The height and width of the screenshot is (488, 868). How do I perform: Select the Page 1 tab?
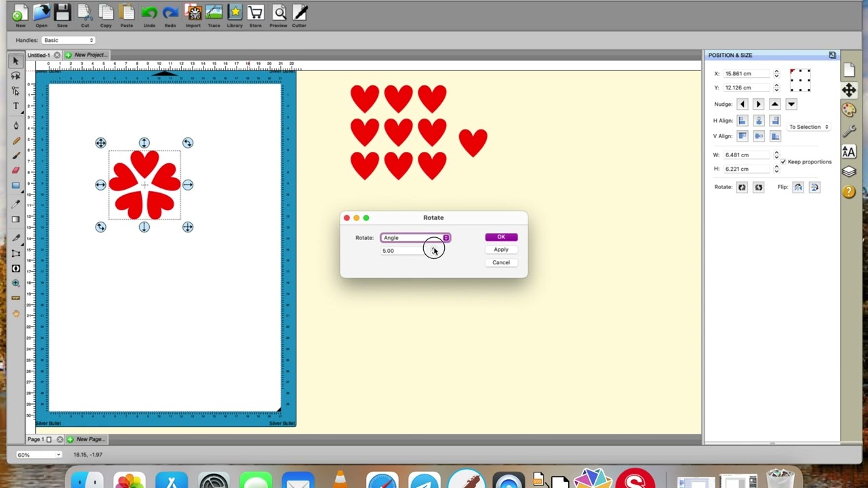pyautogui.click(x=35, y=439)
